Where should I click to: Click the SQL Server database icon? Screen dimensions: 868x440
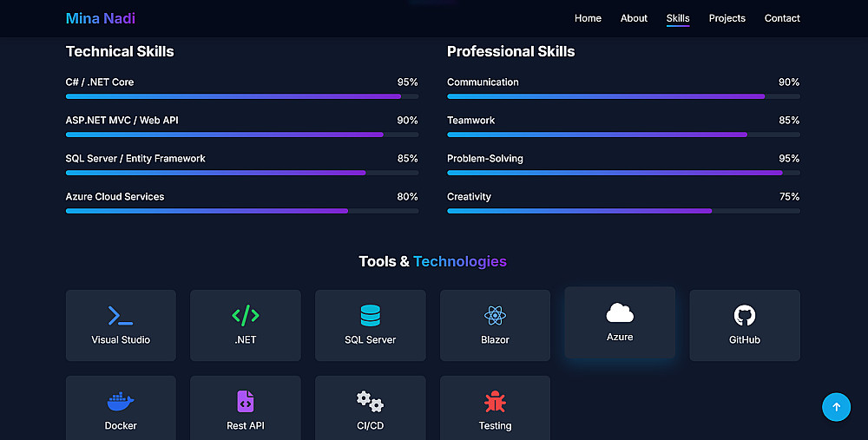pos(371,316)
